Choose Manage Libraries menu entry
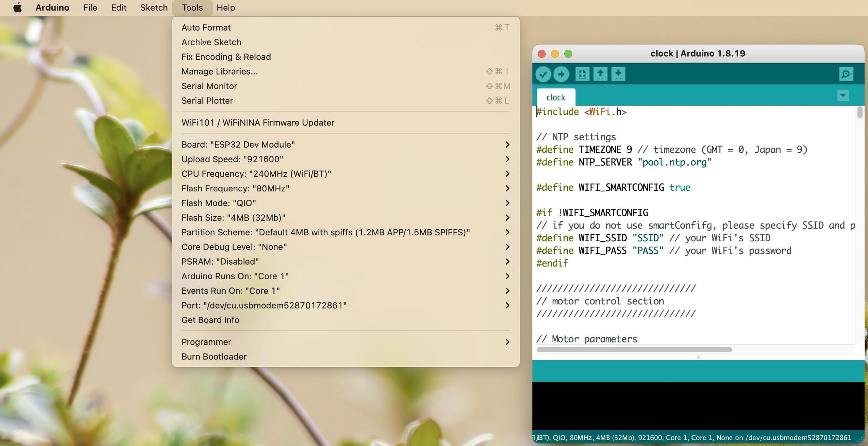 coord(220,72)
